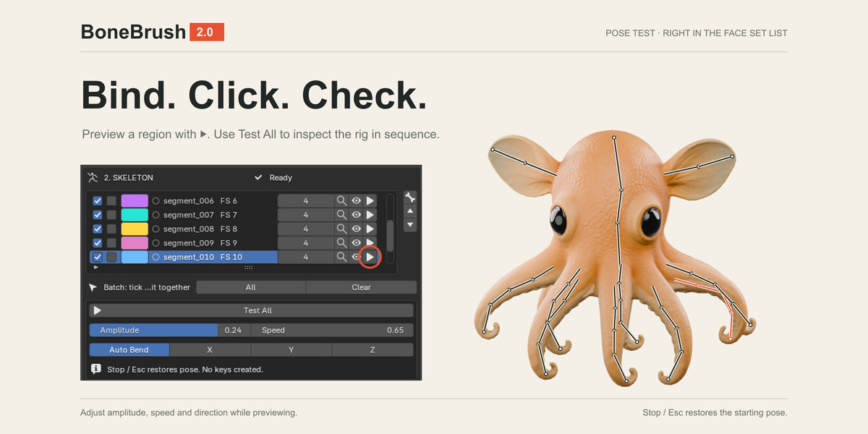Viewport: 868px width, 434px height.
Task: Open the purple color swatch of segment_006
Action: tap(135, 200)
